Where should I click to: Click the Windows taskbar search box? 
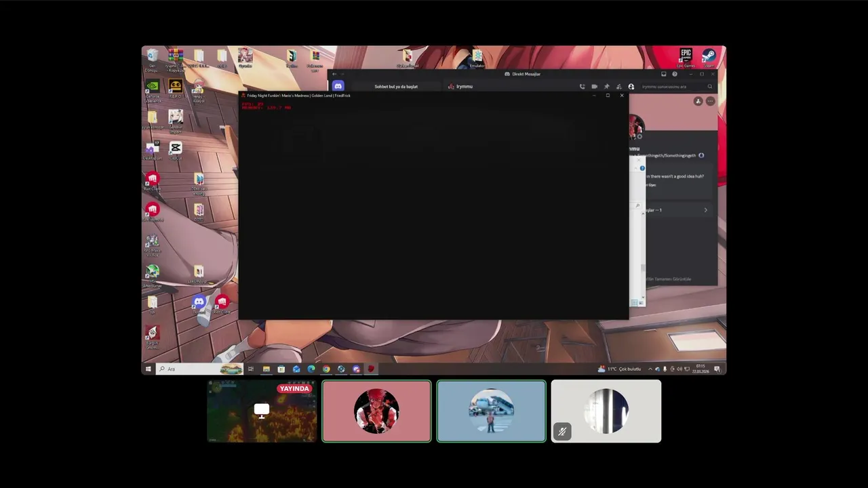pos(200,369)
